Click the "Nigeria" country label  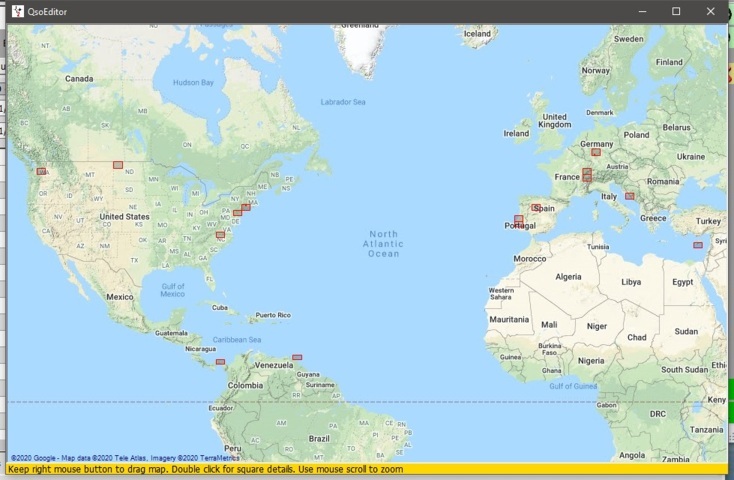(591, 361)
